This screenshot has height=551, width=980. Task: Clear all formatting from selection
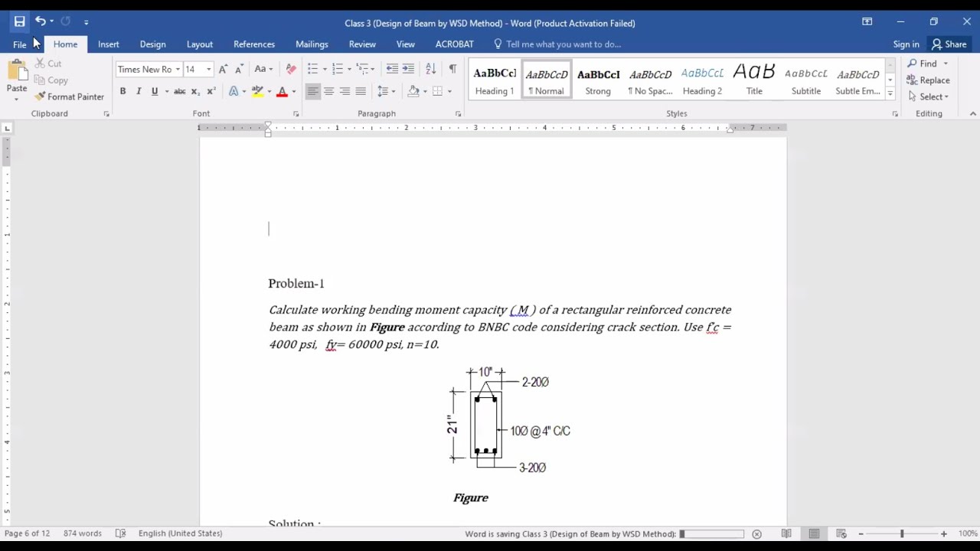coord(291,69)
